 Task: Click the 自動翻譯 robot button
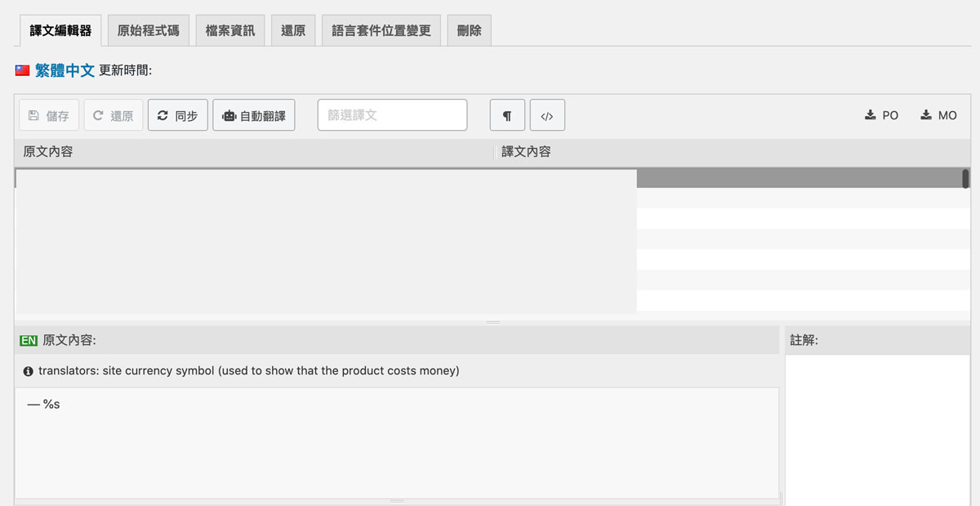[254, 115]
